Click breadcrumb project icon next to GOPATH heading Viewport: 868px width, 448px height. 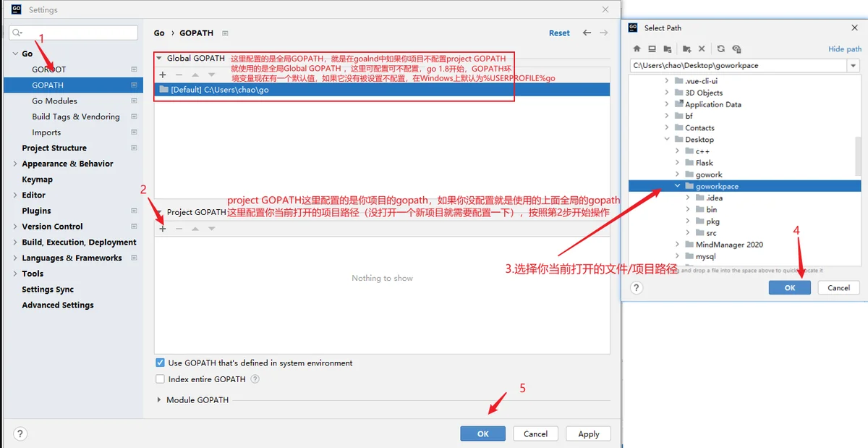coord(225,33)
